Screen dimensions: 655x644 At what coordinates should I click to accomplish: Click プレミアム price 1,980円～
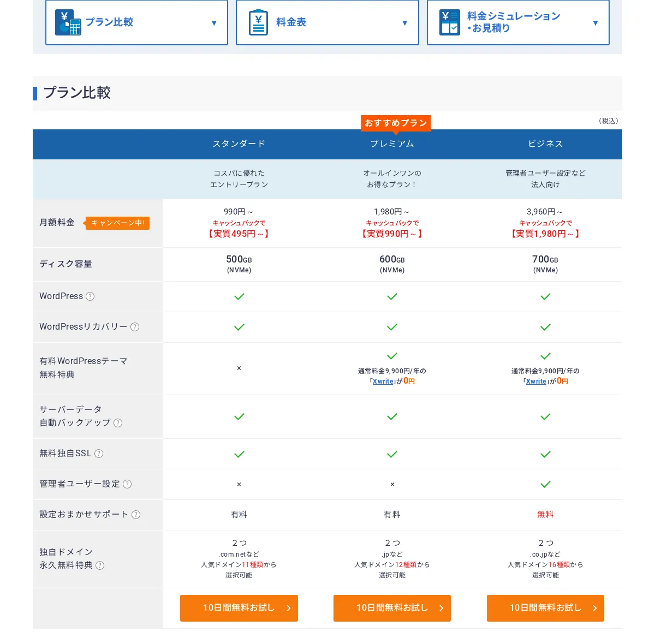[x=392, y=212]
